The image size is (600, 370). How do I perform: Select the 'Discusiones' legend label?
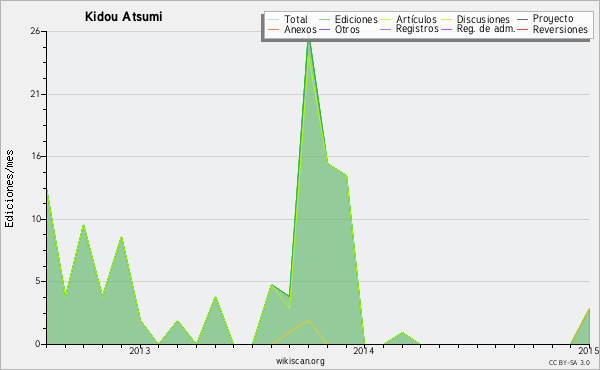(483, 19)
